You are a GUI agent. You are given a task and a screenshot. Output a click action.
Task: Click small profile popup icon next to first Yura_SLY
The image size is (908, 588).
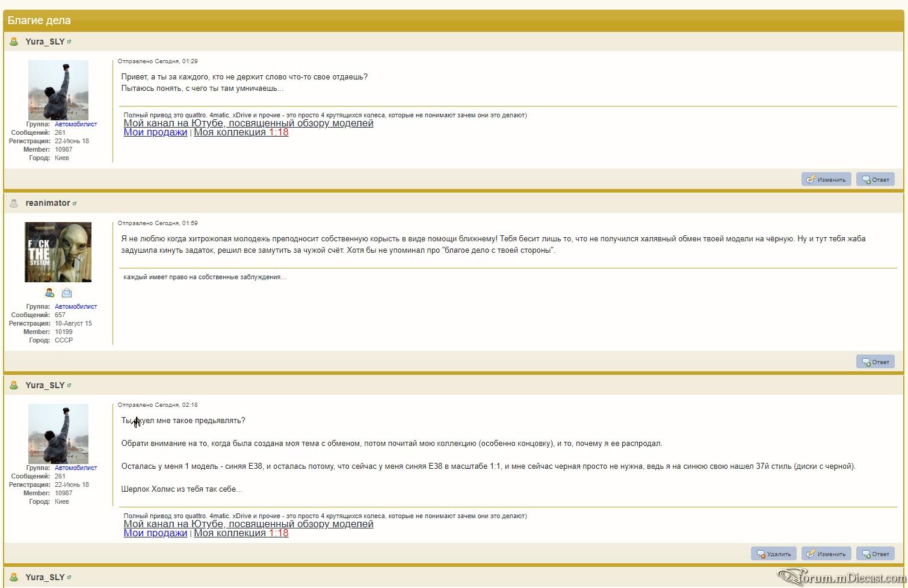tap(69, 42)
